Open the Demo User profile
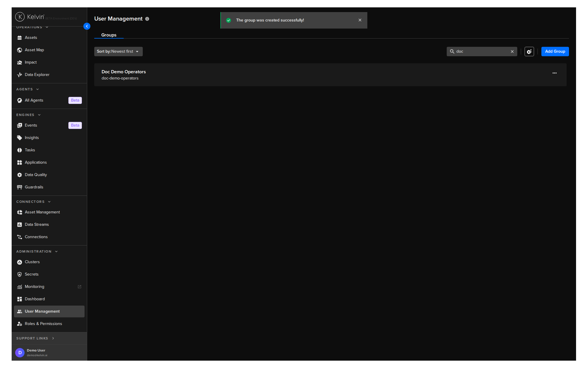 [49, 353]
